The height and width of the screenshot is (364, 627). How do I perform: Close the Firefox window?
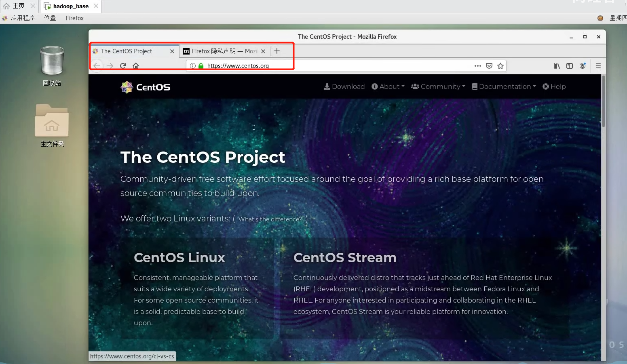coord(599,37)
